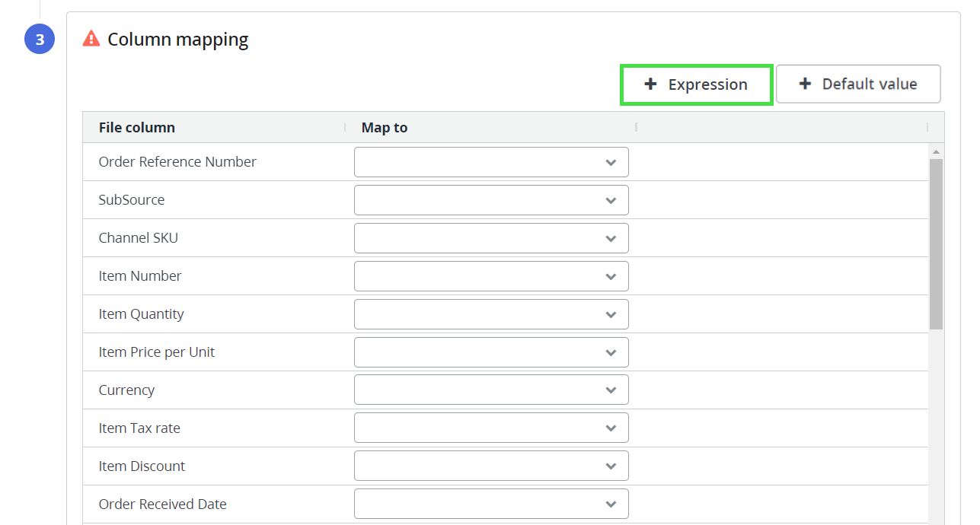This screenshot has height=525, width=980.
Task: Click the plus icon on Expression button
Action: coord(650,84)
